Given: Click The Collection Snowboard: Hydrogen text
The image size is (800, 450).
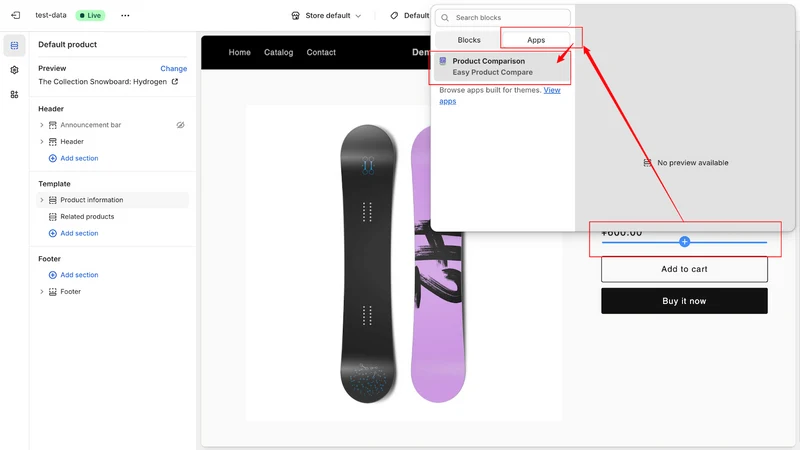Looking at the screenshot, I should [103, 82].
